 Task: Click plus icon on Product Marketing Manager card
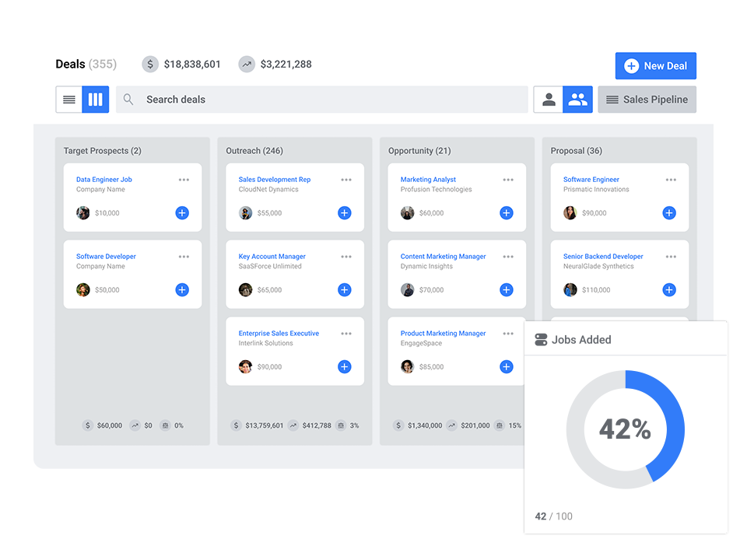507,367
